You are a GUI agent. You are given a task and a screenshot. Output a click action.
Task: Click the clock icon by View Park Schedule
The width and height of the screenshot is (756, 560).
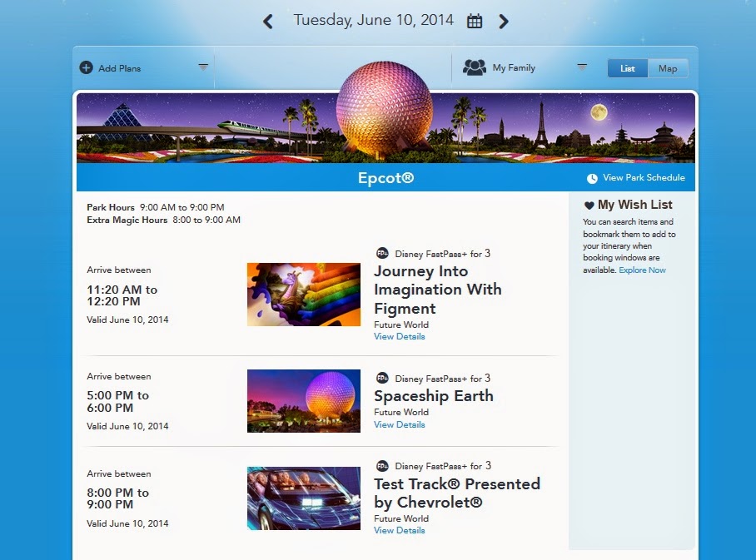pos(592,178)
